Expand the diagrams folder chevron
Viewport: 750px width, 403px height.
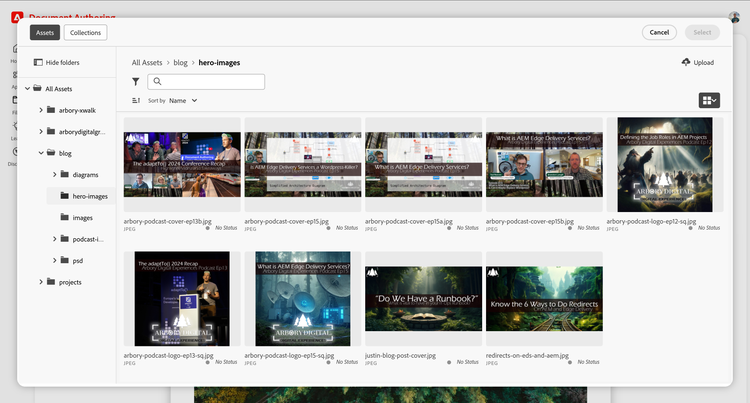click(54, 175)
